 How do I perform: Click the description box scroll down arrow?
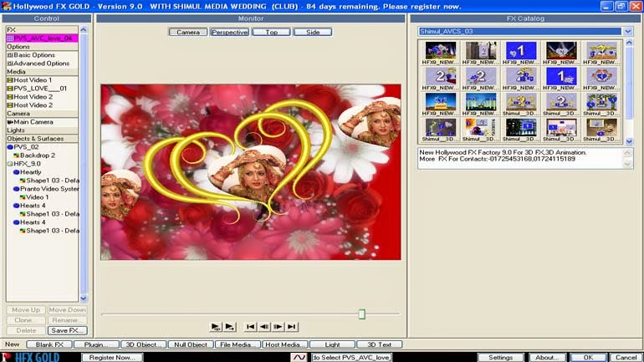coord(627,164)
